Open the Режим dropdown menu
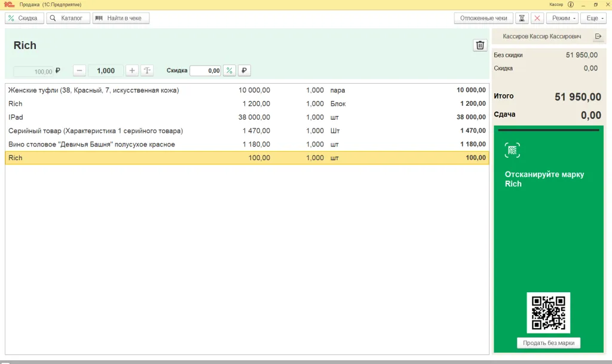This screenshot has height=364, width=612. click(x=562, y=19)
